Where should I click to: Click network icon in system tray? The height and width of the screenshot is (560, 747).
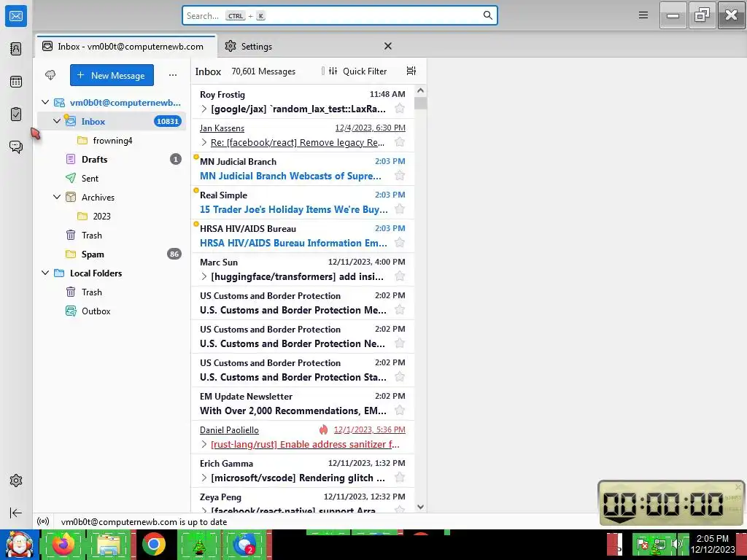coord(659,544)
